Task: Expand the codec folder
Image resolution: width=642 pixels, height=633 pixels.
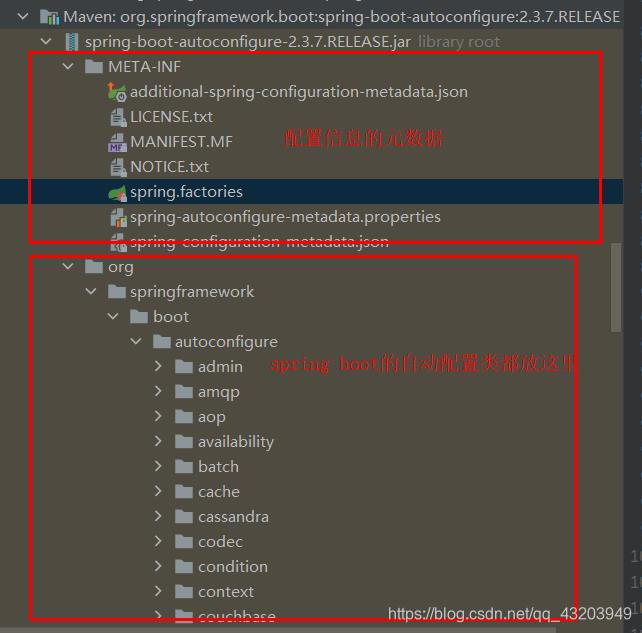Action: (158, 541)
